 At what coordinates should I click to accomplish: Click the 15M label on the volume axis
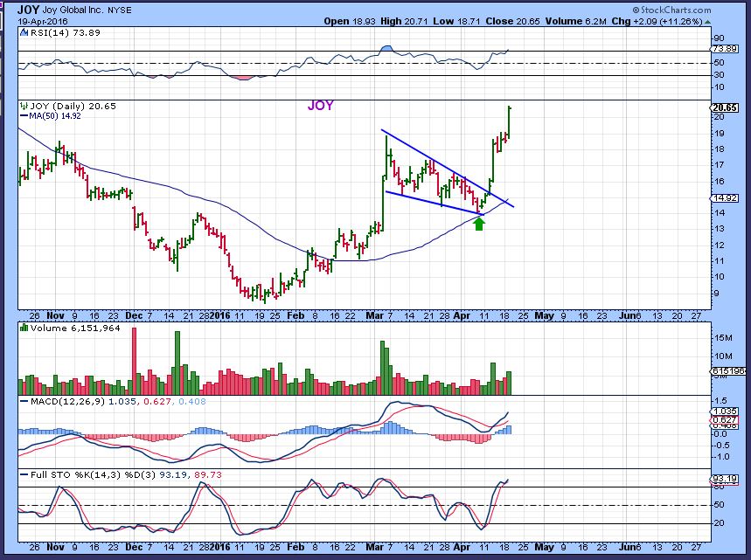(x=723, y=338)
